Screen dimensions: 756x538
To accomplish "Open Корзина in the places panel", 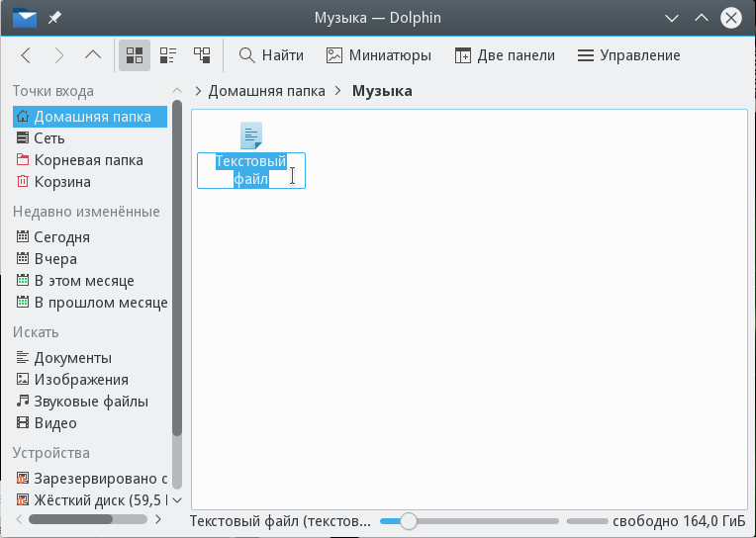I will [61, 182].
